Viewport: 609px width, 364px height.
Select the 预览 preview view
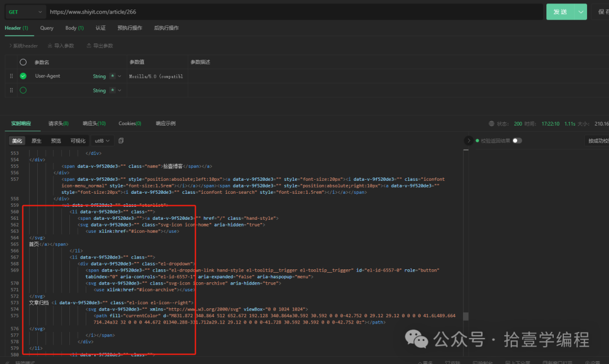(x=56, y=141)
